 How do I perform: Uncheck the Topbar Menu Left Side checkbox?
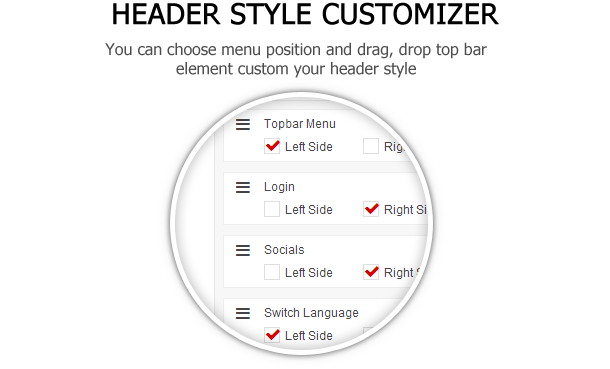272,146
